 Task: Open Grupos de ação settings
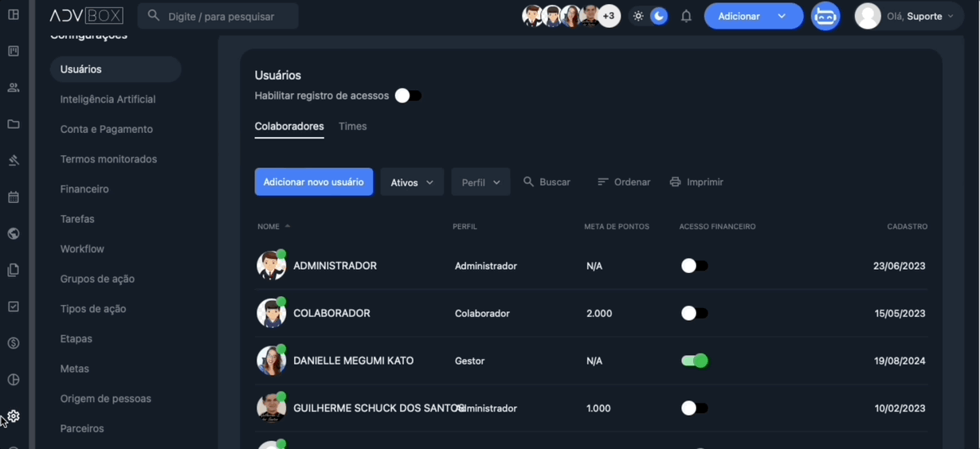(97, 279)
